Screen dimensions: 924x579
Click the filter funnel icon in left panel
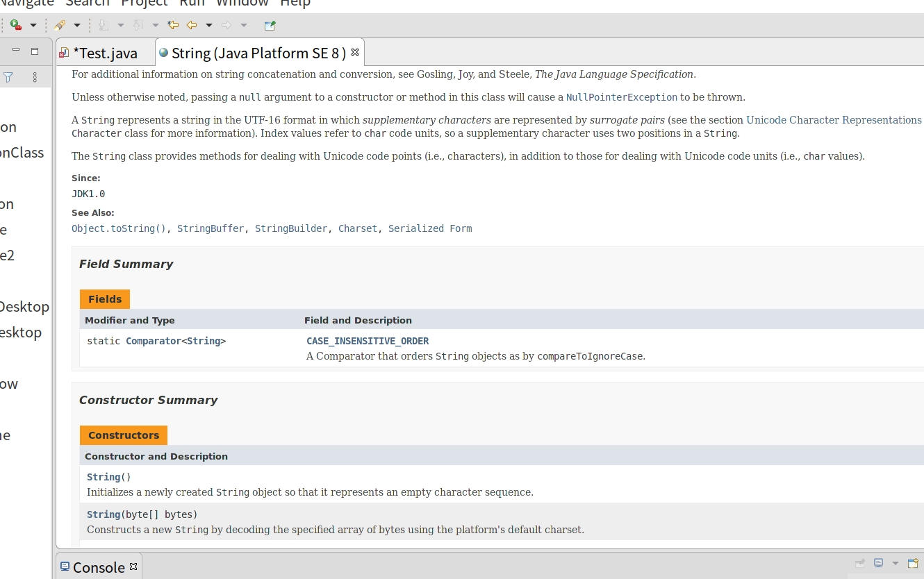pos(8,77)
